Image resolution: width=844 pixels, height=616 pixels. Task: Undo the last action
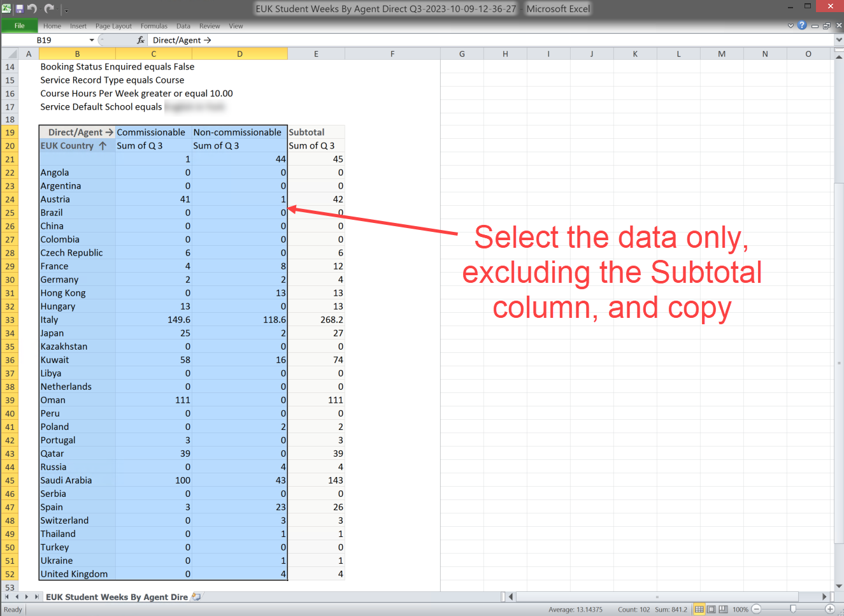pyautogui.click(x=32, y=9)
